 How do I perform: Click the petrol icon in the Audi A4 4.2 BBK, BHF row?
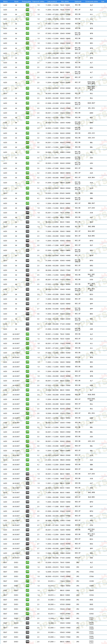[x=28, y=203]
